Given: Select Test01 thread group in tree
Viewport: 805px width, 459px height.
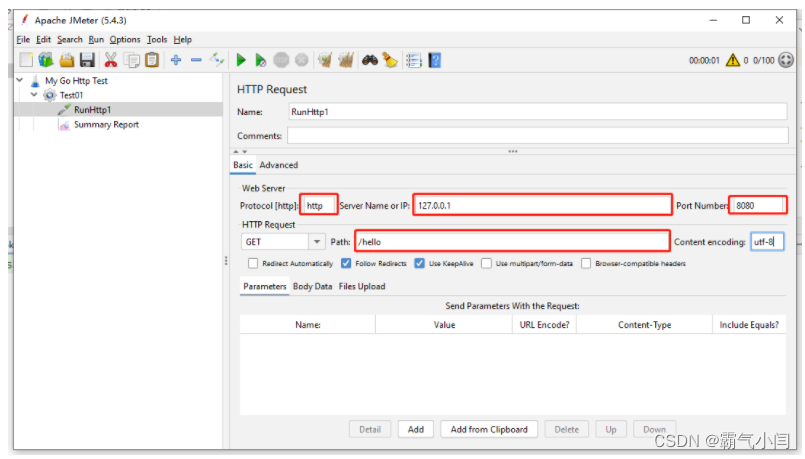Looking at the screenshot, I should coord(71,95).
